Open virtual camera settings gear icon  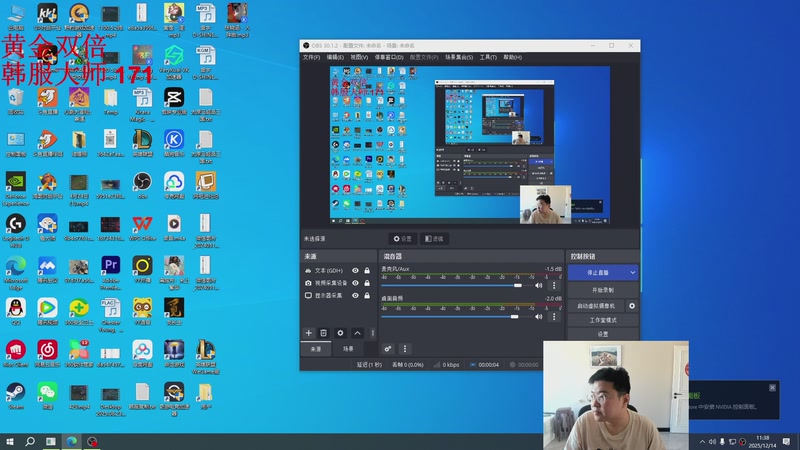point(632,306)
